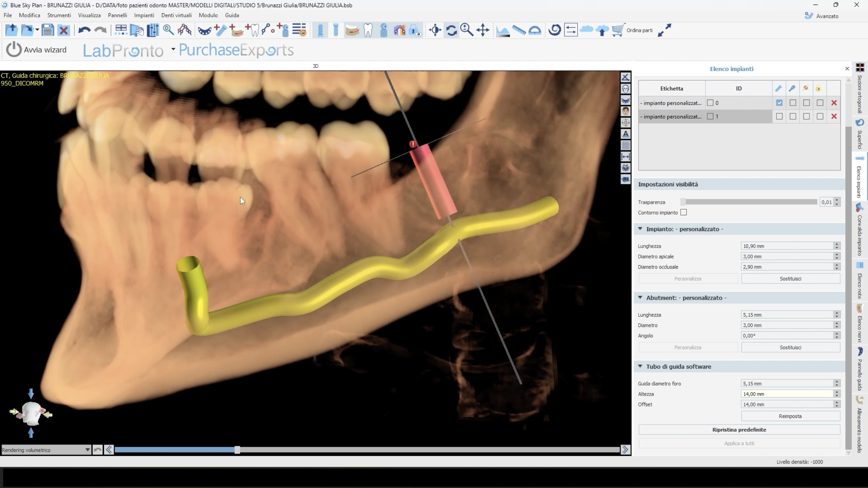Open the Rendering volumetrico dropdown
This screenshot has height=488, width=868.
click(46, 450)
